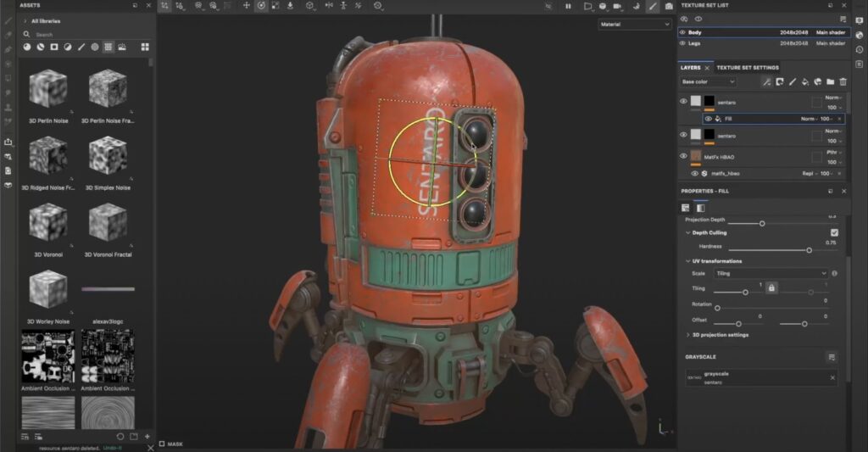Click the folder icon at assets panel bottom
The width and height of the screenshot is (868, 452).
133,437
